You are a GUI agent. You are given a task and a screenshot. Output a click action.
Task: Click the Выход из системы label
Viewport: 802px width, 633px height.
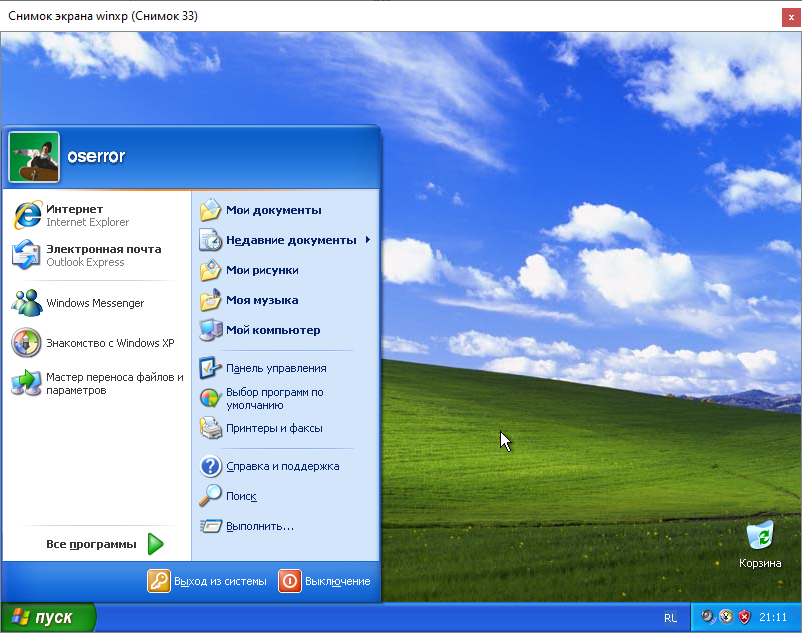pyautogui.click(x=220, y=581)
